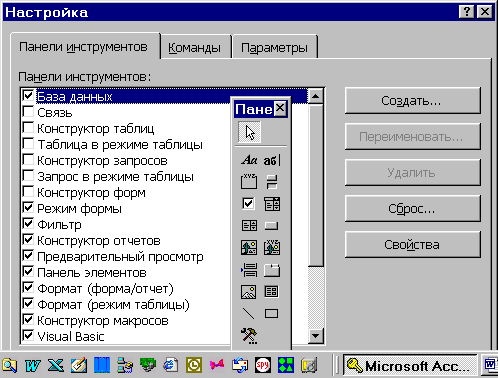Click the Удалить button
Screen dimensions: 498x378
click(413, 173)
